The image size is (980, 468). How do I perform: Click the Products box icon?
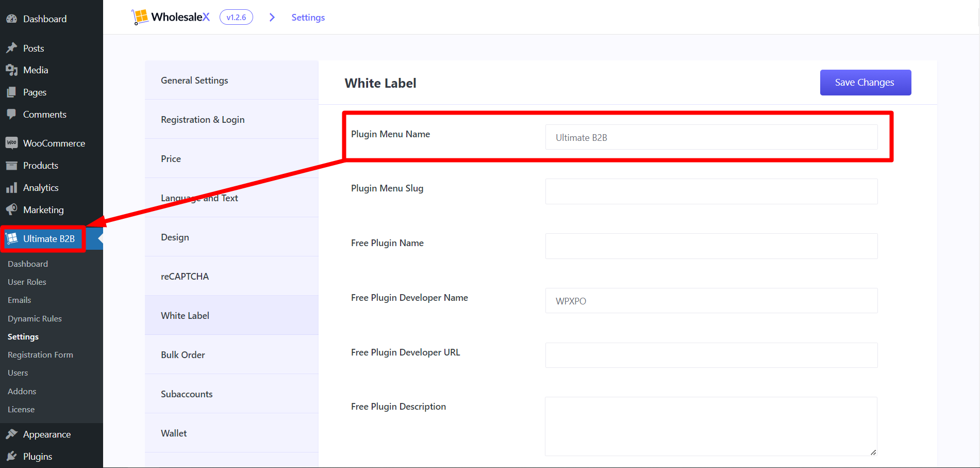coord(11,166)
